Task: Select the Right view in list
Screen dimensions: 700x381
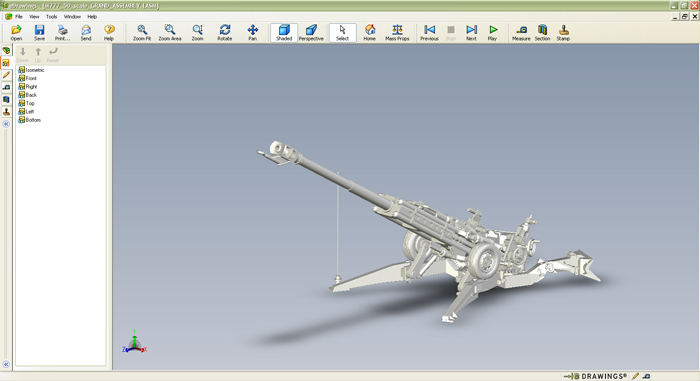Action: coord(28,86)
